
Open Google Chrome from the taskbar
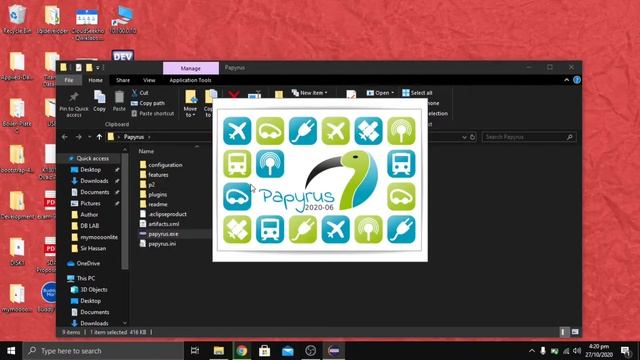point(242,351)
